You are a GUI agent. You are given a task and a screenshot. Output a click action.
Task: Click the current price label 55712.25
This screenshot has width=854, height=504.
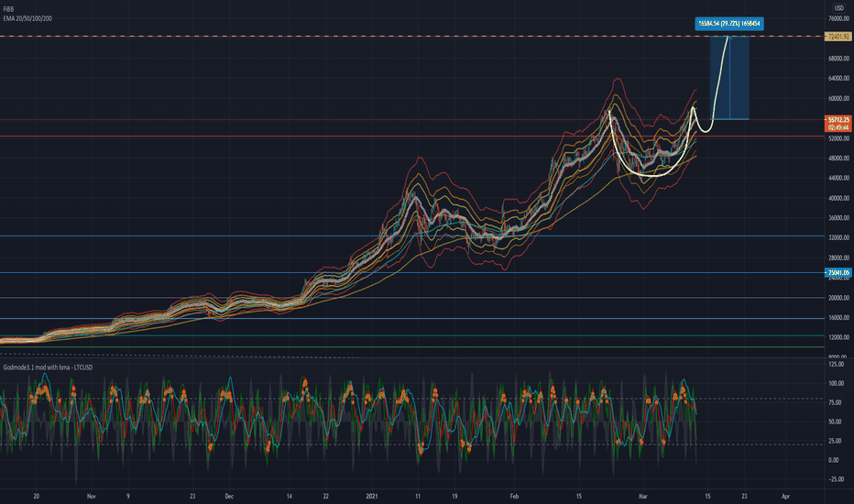coord(838,120)
